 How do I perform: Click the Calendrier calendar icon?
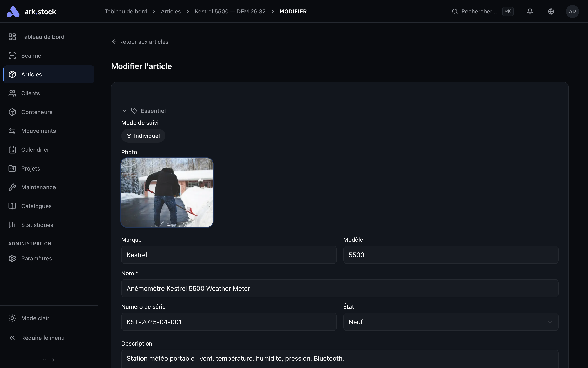(x=12, y=150)
